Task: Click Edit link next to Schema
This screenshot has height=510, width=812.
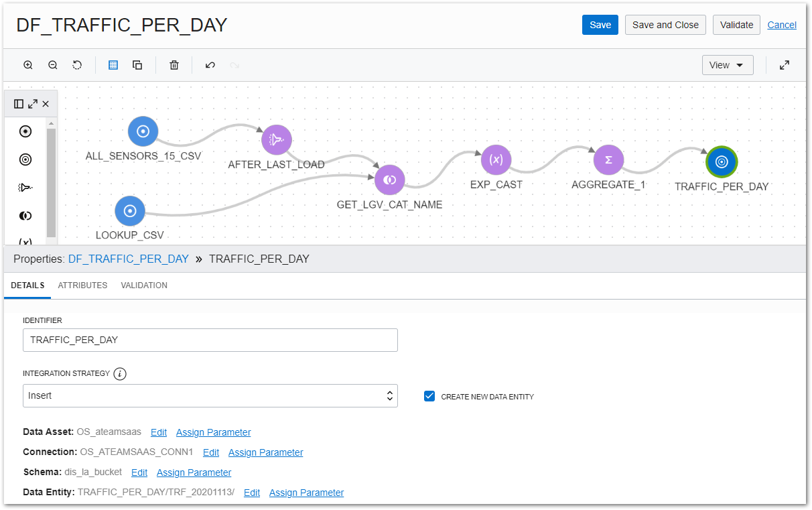Action: click(x=139, y=472)
